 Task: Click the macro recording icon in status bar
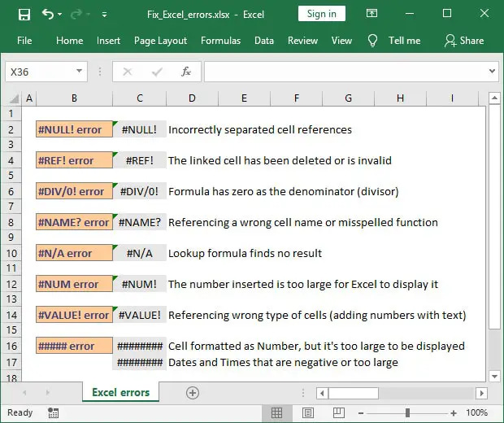(x=53, y=412)
